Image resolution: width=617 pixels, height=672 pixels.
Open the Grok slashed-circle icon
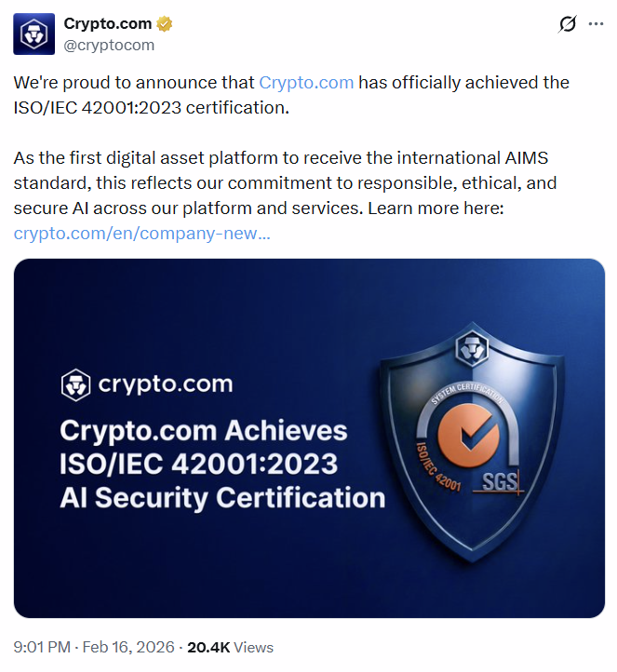(566, 25)
